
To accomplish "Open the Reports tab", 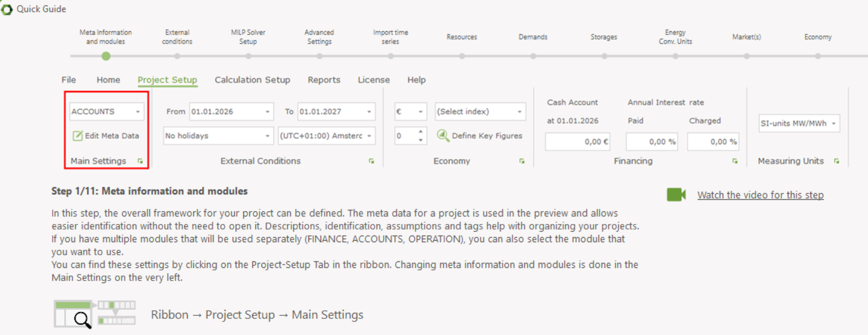I will tap(324, 80).
